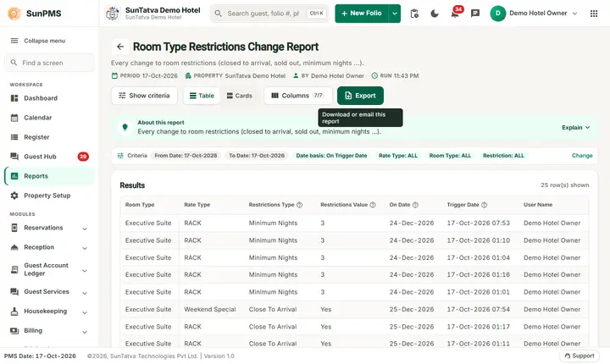This screenshot has width=610, height=364.
Task: Click the Date basis: On Trigger Date chip
Action: point(331,156)
